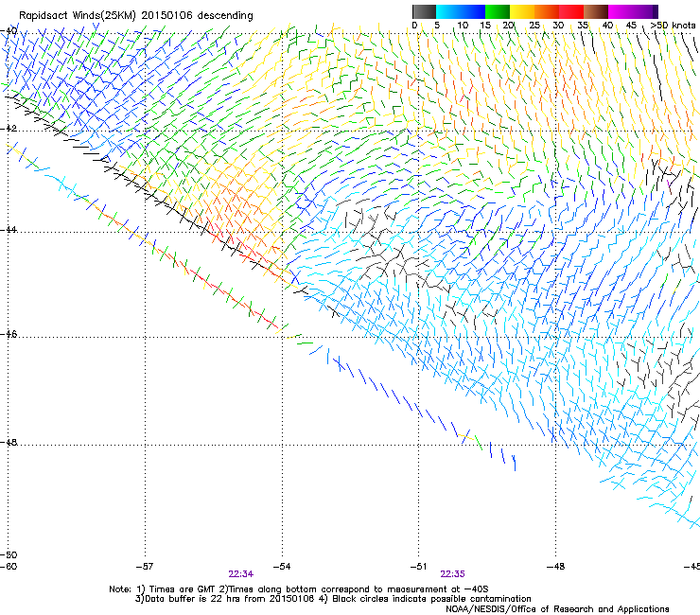Click the longitude label '-57'
Viewport: 700px width, 615px height.
[x=145, y=567]
